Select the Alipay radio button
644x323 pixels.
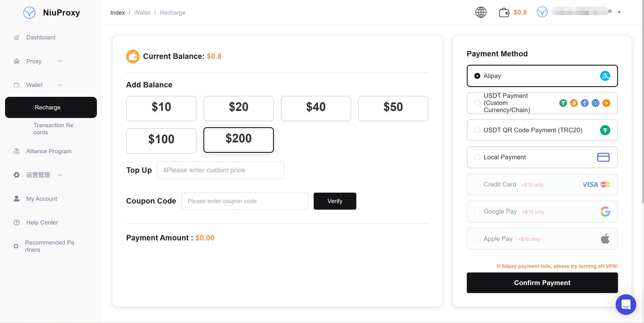tap(477, 76)
